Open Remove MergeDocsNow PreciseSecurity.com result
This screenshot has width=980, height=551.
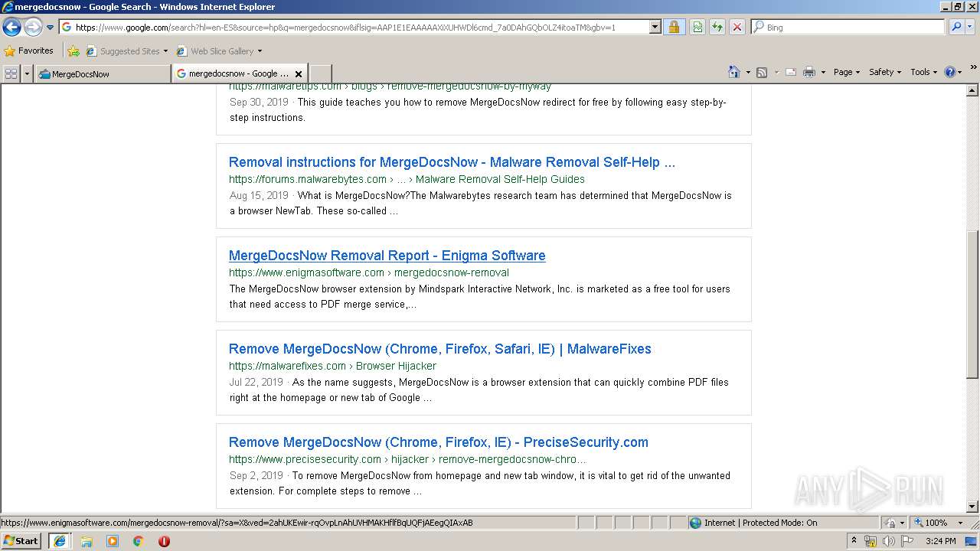tap(438, 442)
